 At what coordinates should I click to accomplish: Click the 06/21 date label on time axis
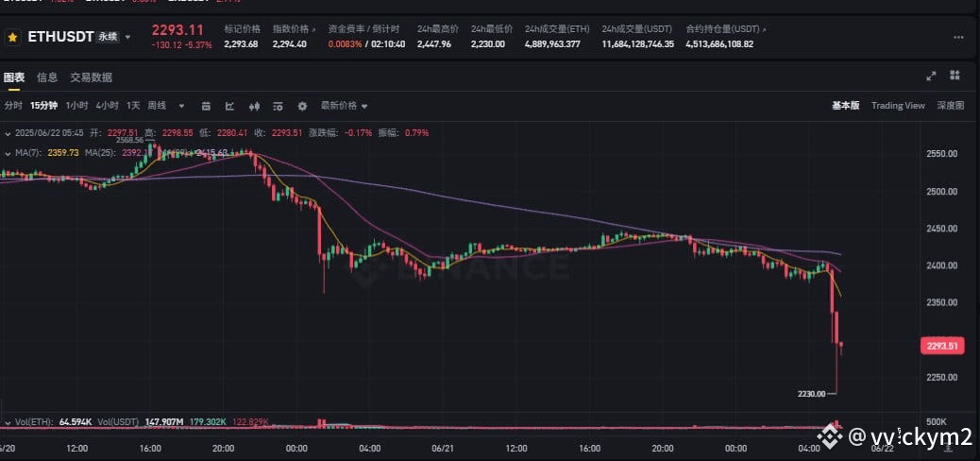coord(442,449)
